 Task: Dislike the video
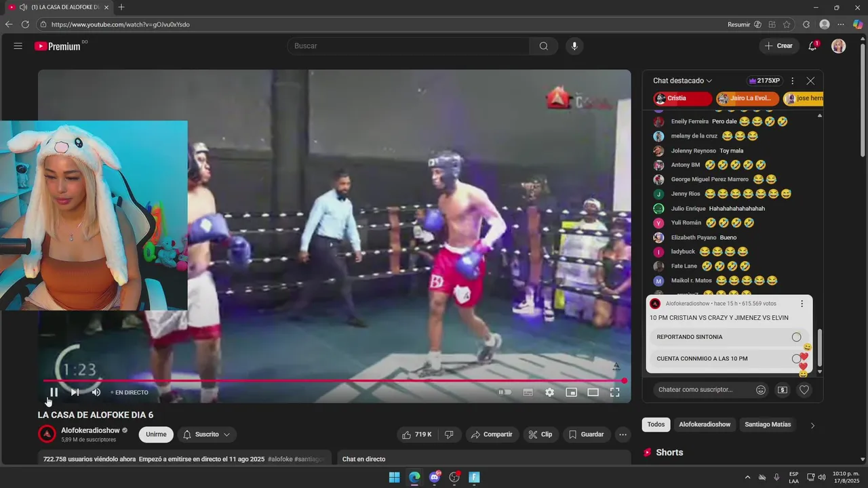point(449,434)
